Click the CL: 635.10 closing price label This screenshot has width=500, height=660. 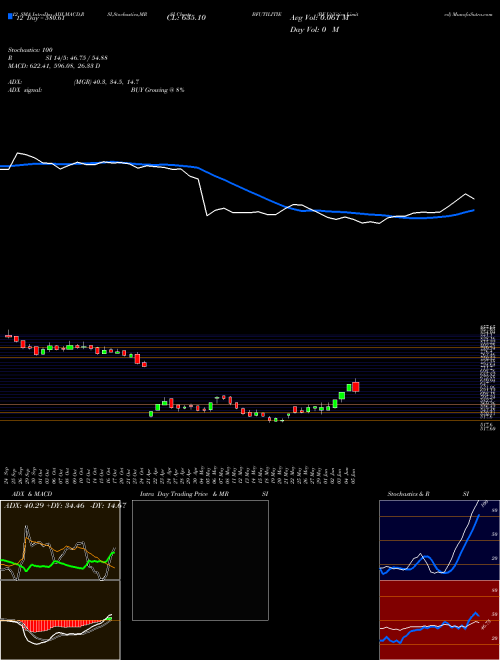(x=186, y=18)
